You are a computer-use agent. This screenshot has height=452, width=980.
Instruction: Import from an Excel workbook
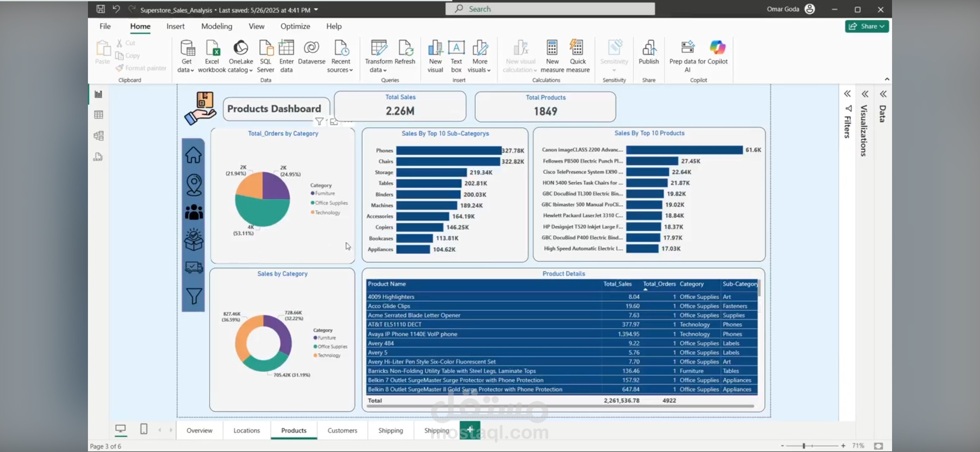(x=212, y=56)
